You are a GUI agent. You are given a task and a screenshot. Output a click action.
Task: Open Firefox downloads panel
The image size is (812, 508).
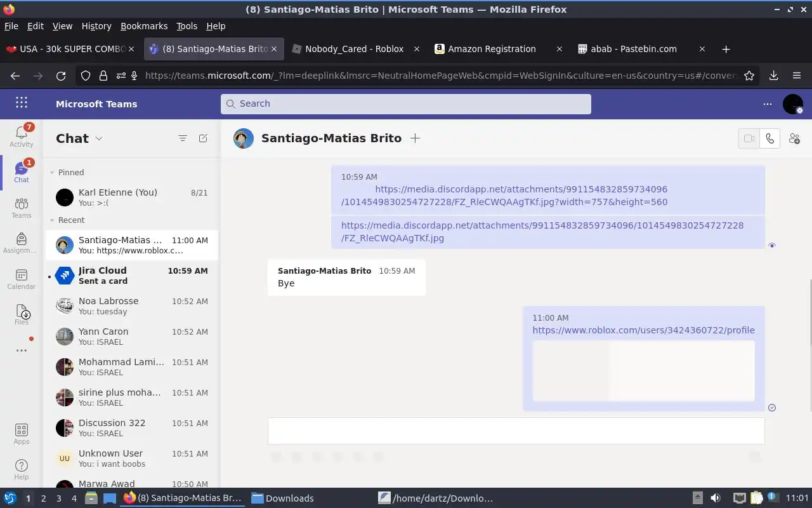[x=773, y=76]
